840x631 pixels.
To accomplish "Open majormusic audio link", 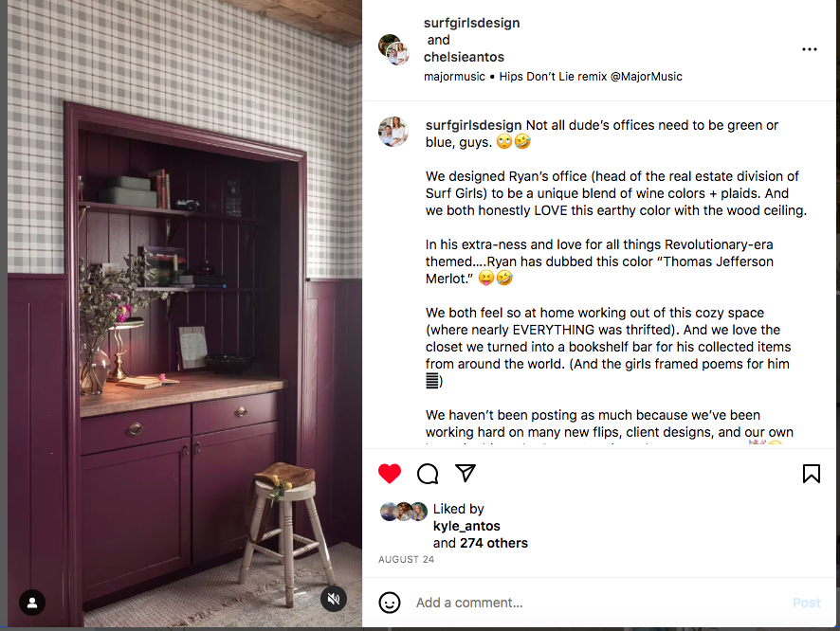I will coord(454,77).
